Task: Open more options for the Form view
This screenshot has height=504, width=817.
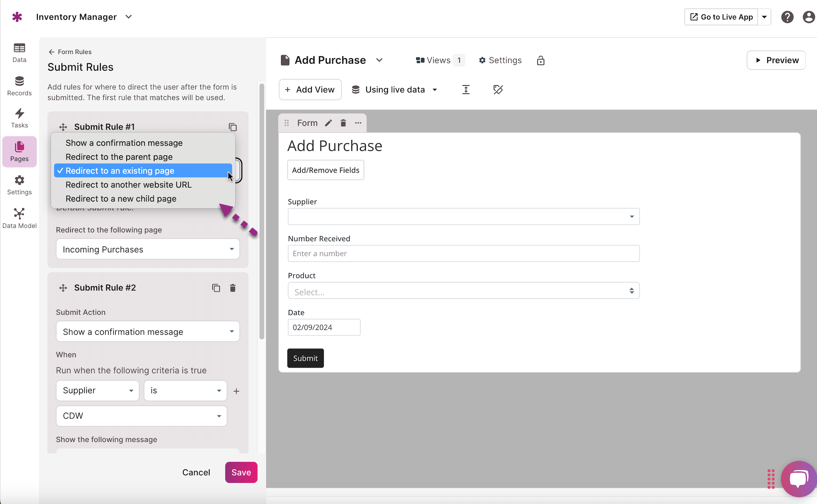Action: pyautogui.click(x=358, y=123)
